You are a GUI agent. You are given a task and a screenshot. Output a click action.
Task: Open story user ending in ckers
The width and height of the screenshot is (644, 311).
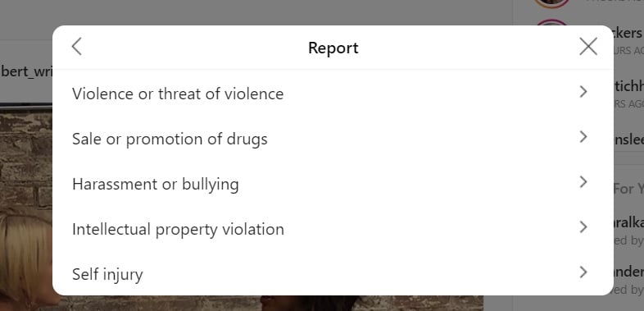pos(628,33)
